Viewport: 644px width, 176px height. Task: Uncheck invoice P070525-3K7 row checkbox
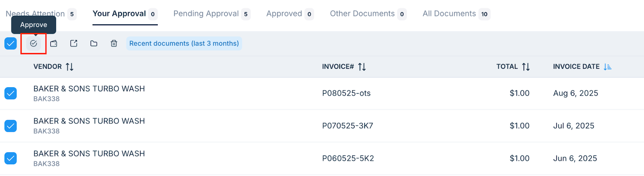point(10,126)
